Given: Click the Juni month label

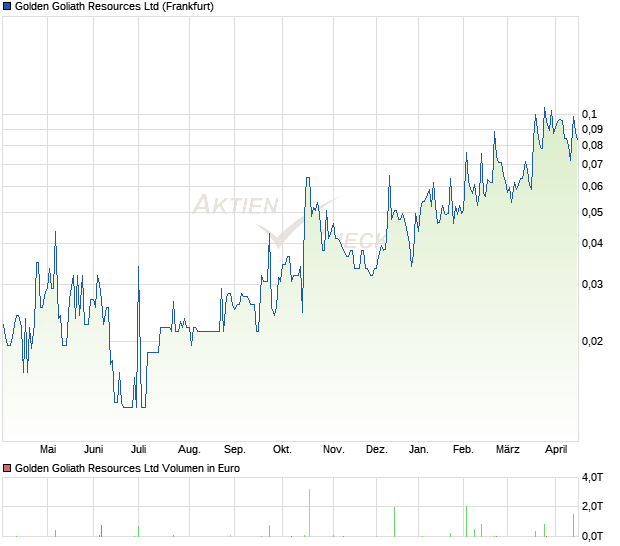Looking at the screenshot, I should 94,450.
